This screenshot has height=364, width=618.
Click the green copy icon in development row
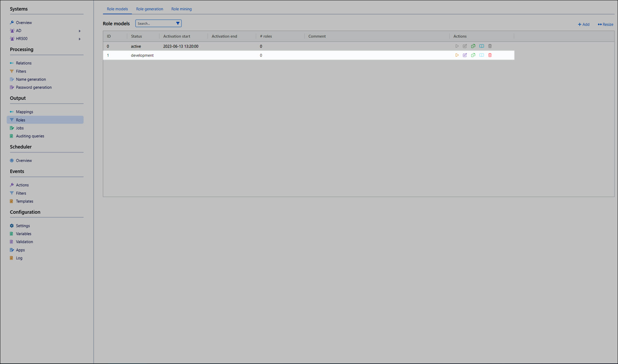pyautogui.click(x=473, y=55)
